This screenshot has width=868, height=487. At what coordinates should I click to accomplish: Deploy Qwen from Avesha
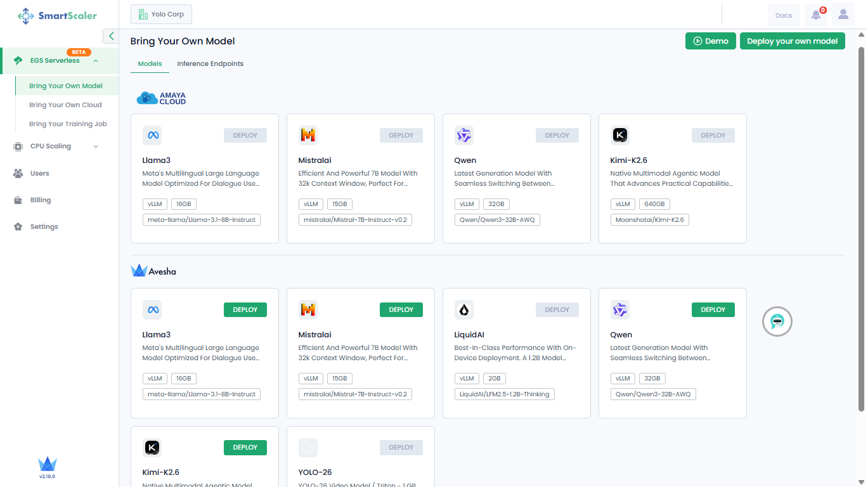[713, 309]
